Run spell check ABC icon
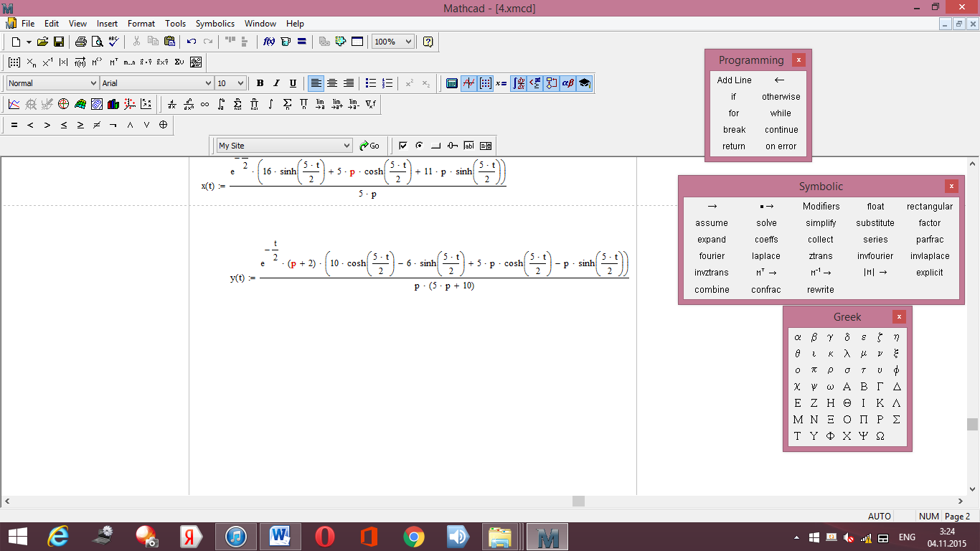 (113, 42)
